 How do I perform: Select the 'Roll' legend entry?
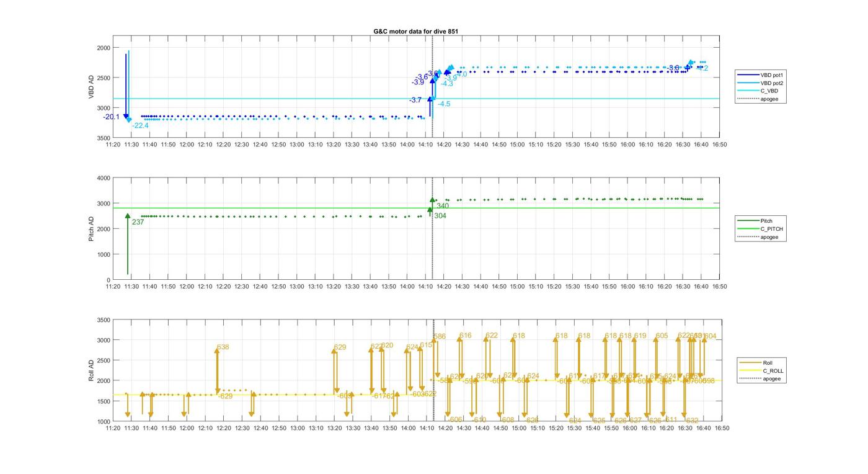(768, 363)
